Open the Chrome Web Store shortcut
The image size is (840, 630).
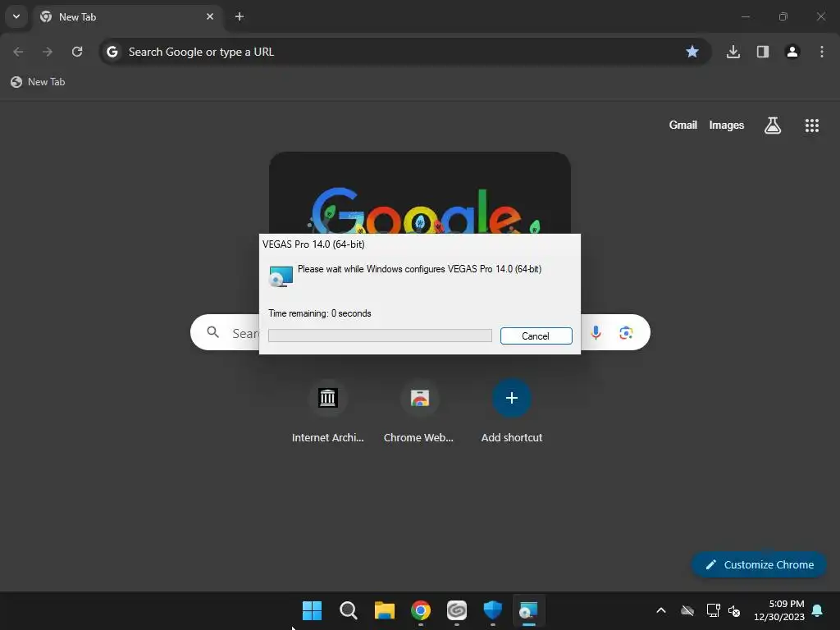(x=419, y=412)
